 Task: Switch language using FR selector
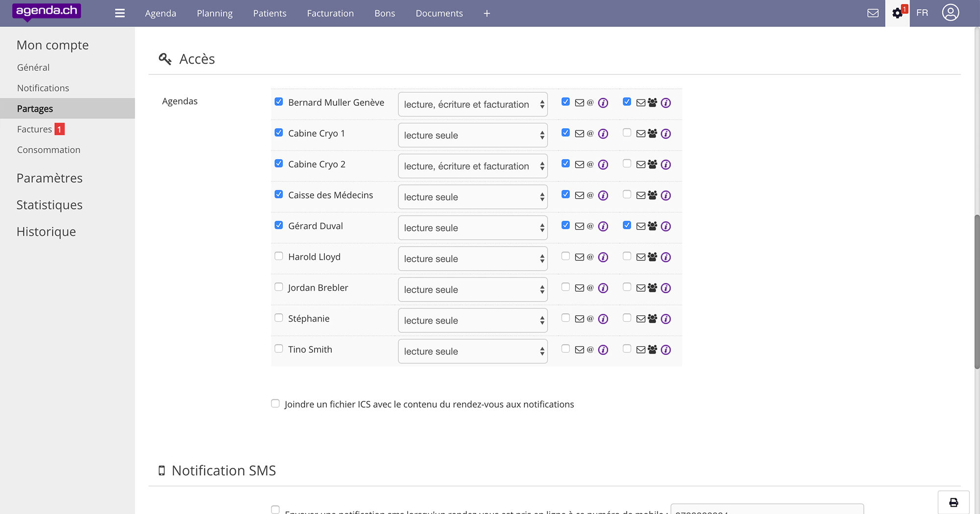coord(922,13)
